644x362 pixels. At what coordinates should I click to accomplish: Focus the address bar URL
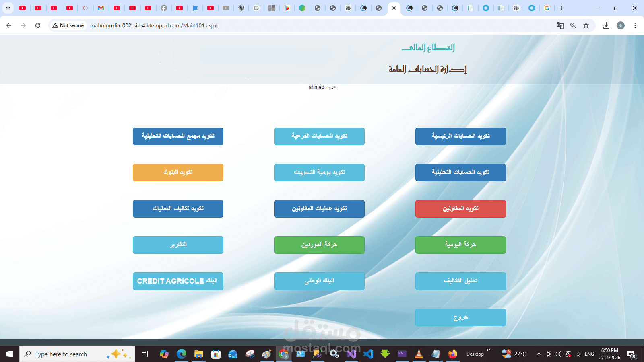click(154, 25)
